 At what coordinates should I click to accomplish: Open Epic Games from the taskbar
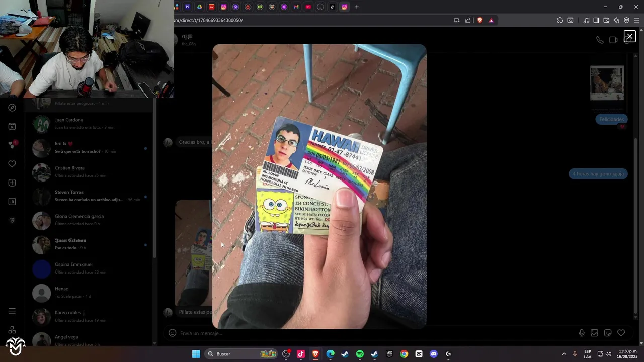point(389,354)
